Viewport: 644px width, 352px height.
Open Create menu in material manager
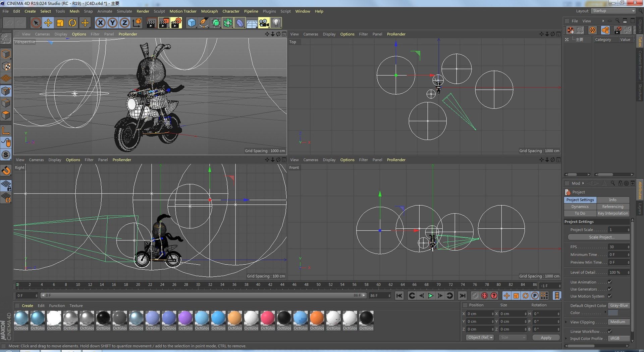click(x=28, y=306)
